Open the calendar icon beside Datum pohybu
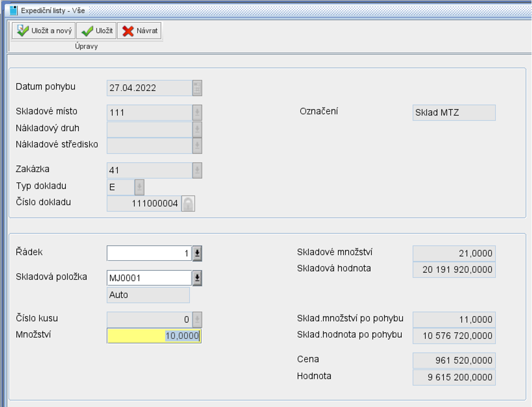Screen dimensions: 532x407 point(197,88)
